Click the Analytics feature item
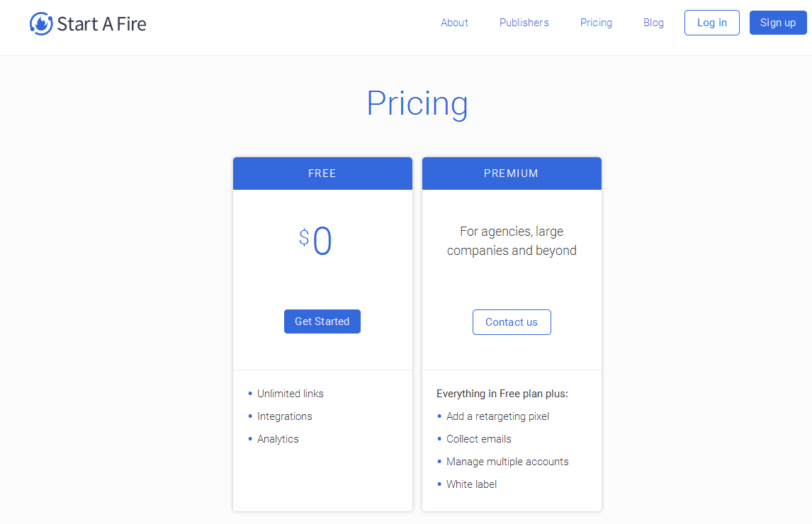This screenshot has width=812, height=524. pos(278,439)
